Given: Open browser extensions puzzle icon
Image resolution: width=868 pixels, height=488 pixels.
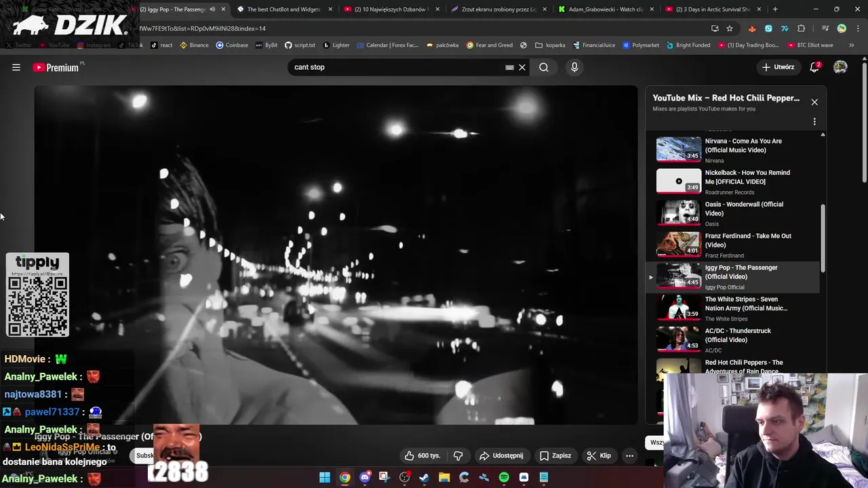Looking at the screenshot, I should [x=802, y=28].
